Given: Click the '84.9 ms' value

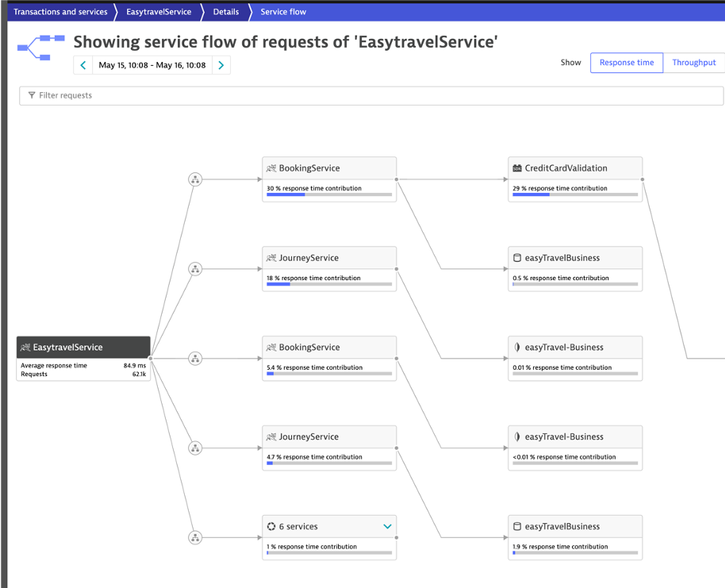Looking at the screenshot, I should 135,366.
